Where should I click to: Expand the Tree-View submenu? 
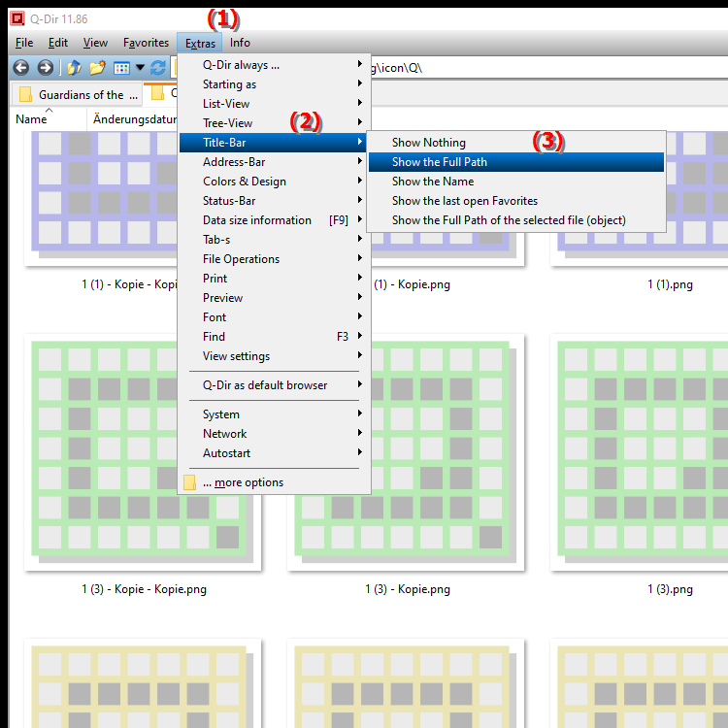pyautogui.click(x=274, y=123)
